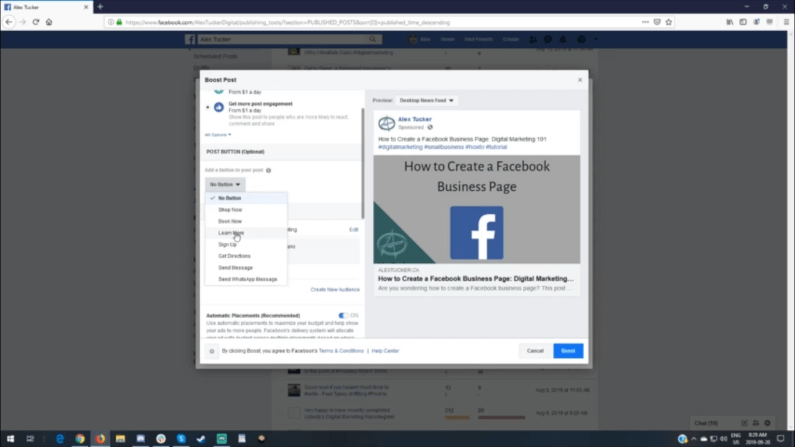
Task: Open quick help icon in navbar
Action: (x=581, y=39)
